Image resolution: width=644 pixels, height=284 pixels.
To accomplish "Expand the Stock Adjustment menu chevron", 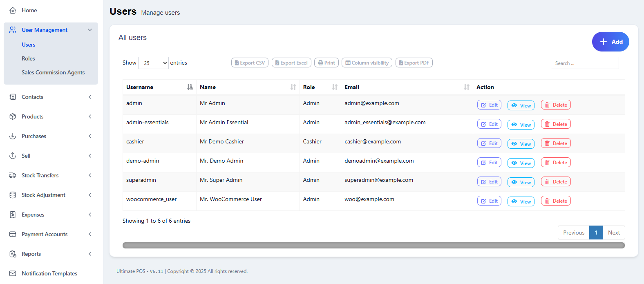I will (x=90, y=195).
